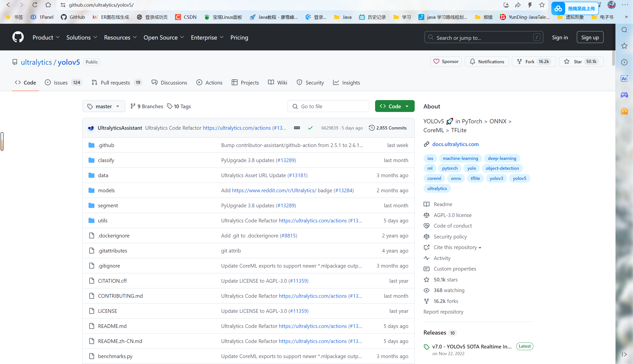Image resolution: width=633 pixels, height=364 pixels.
Task: Open the CSDN bookmark
Action: click(186, 17)
